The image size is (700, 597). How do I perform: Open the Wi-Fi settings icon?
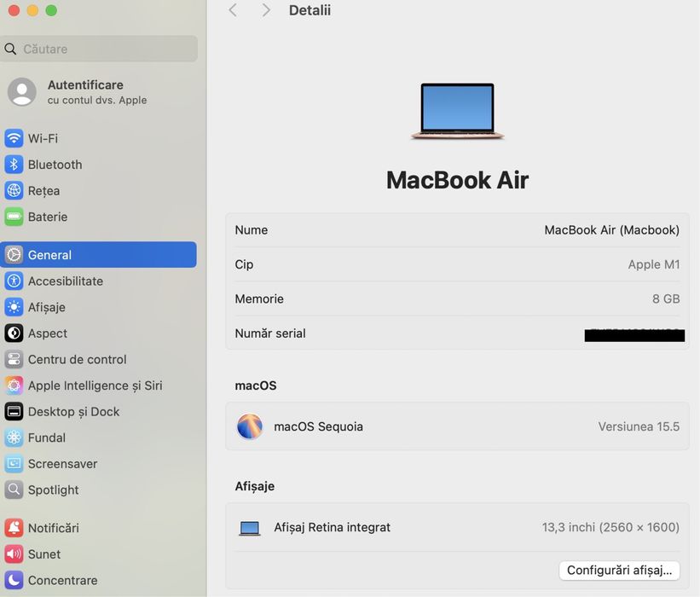14,138
